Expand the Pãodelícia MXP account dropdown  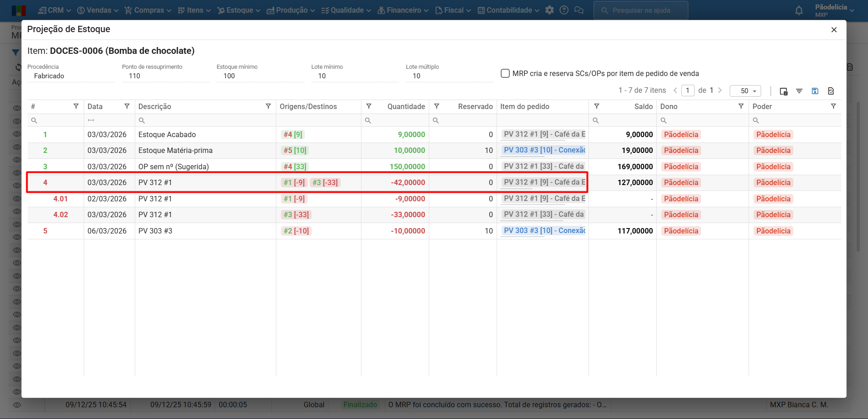[x=834, y=10]
